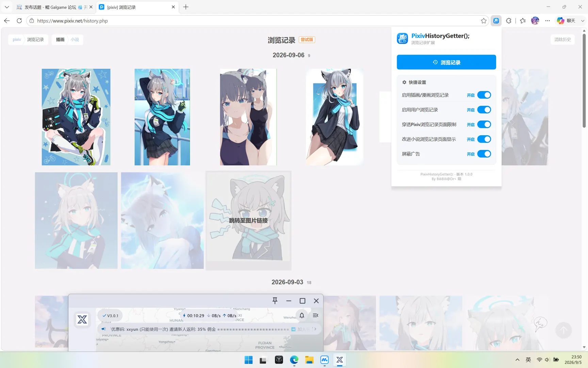Launch Microsoft Edge from the taskbar
Viewport: 588px width, 368px height.
coord(294,360)
